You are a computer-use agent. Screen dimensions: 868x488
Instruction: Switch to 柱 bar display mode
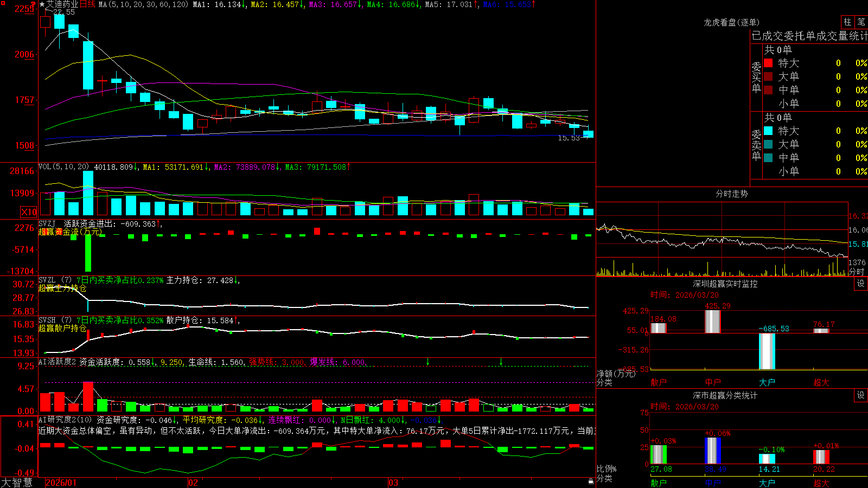847,22
